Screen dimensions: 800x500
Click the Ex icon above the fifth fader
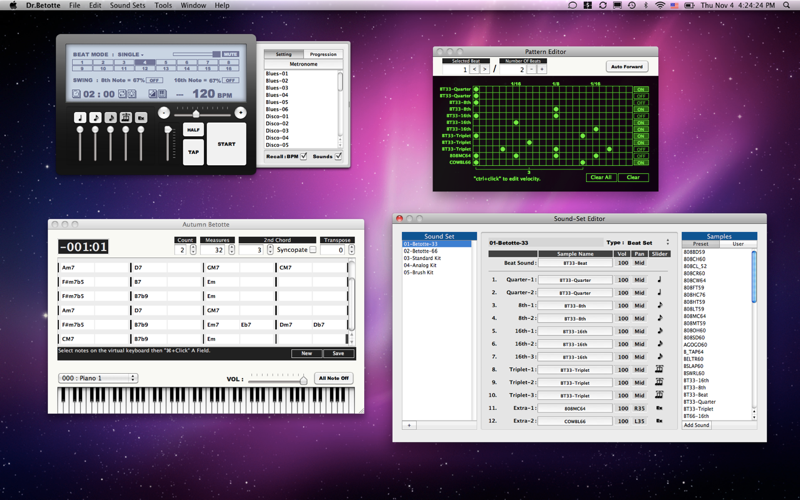tap(141, 117)
